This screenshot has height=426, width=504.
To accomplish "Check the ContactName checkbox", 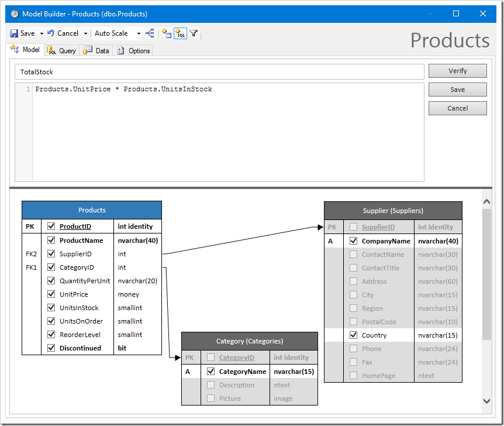I will click(353, 254).
